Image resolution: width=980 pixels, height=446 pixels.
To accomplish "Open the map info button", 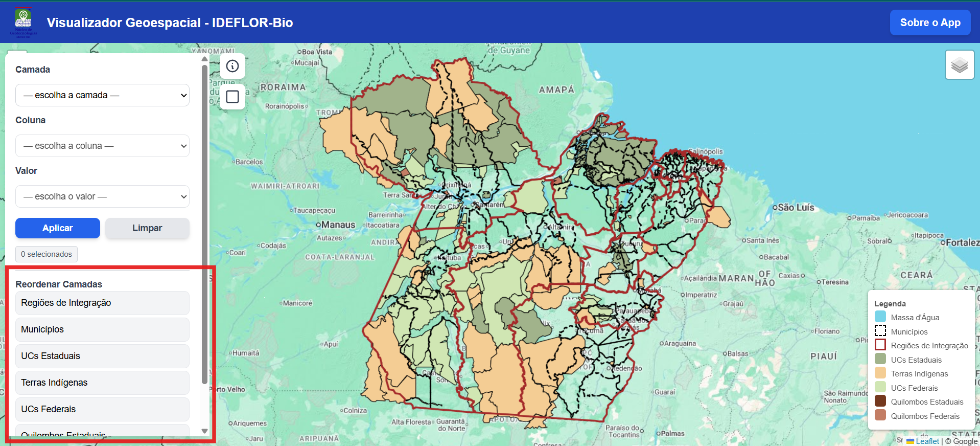I will pyautogui.click(x=232, y=66).
